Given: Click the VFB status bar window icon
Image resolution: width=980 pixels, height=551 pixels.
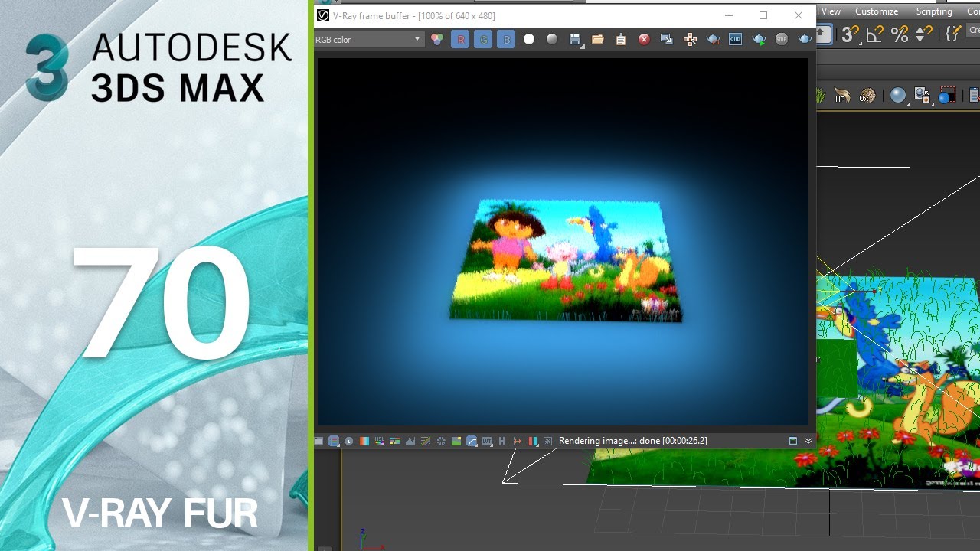Looking at the screenshot, I should pyautogui.click(x=793, y=441).
